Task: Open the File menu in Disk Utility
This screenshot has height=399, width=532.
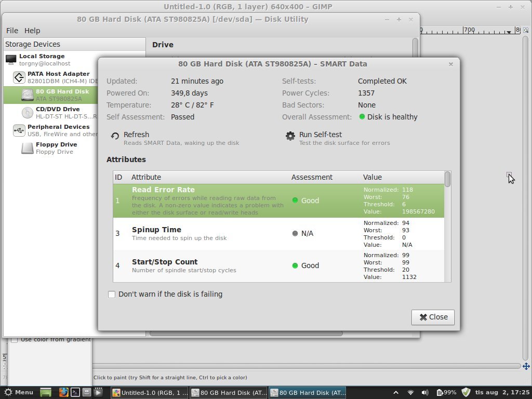Action: pos(12,31)
